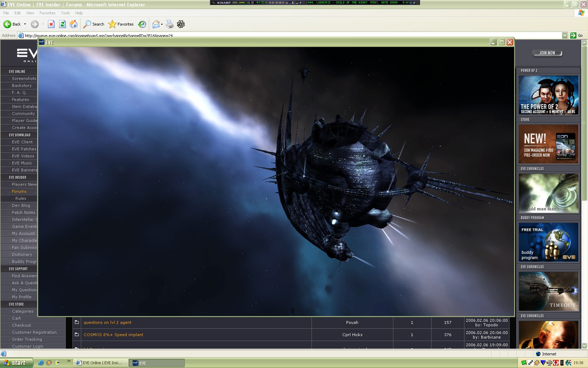Launch Winamp from Quick Launch
The height and width of the screenshot is (368, 588).
pos(49,363)
